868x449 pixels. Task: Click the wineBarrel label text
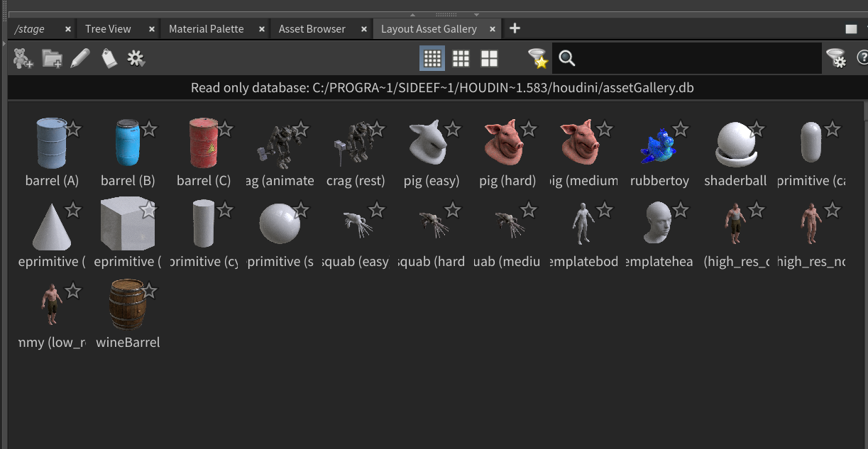(128, 343)
